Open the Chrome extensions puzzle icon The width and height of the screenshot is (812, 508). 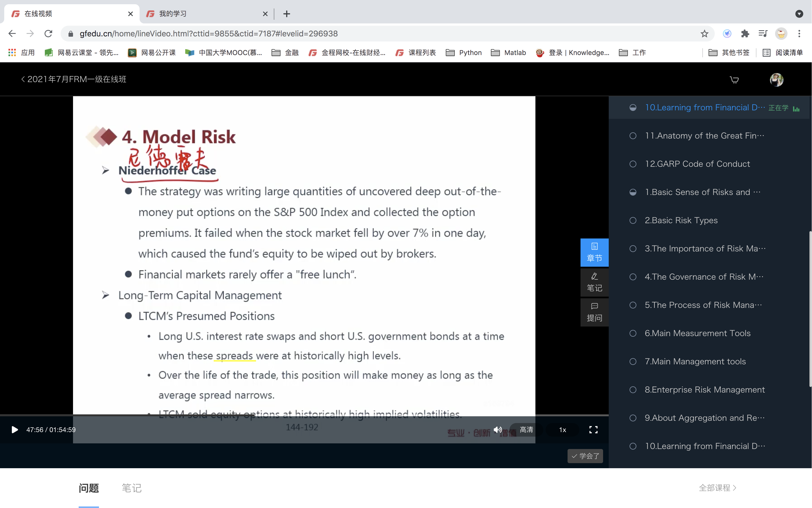pyautogui.click(x=745, y=34)
